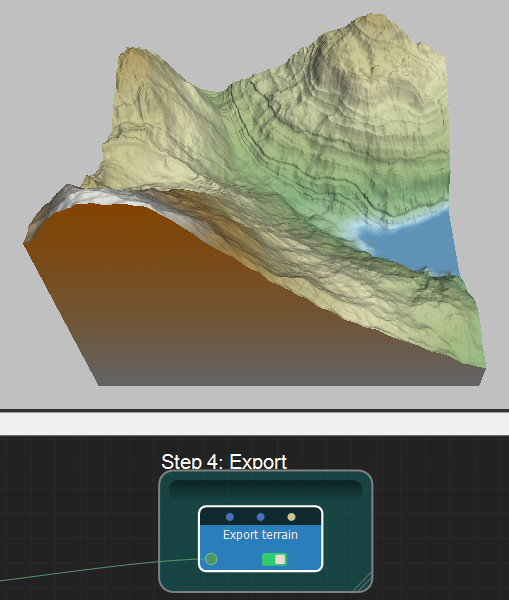Select the green input connector of Export terrain
The width and height of the screenshot is (509, 600).
[x=211, y=559]
